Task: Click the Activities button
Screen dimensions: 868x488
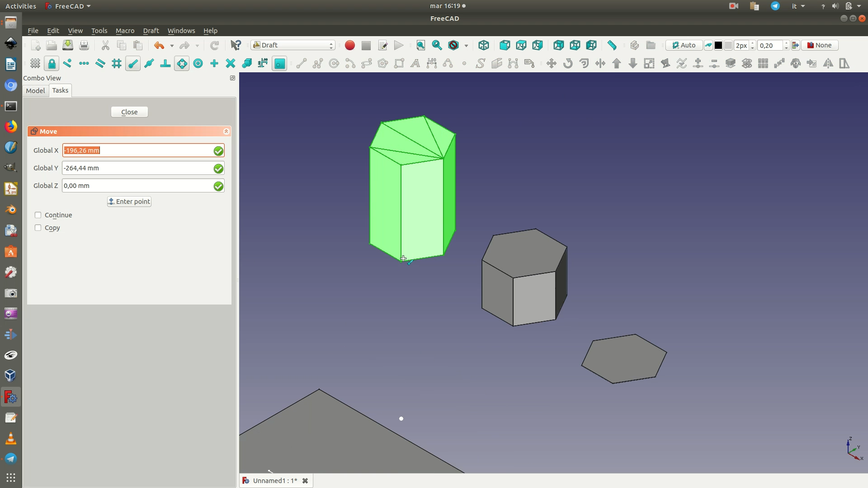Action: click(x=21, y=6)
